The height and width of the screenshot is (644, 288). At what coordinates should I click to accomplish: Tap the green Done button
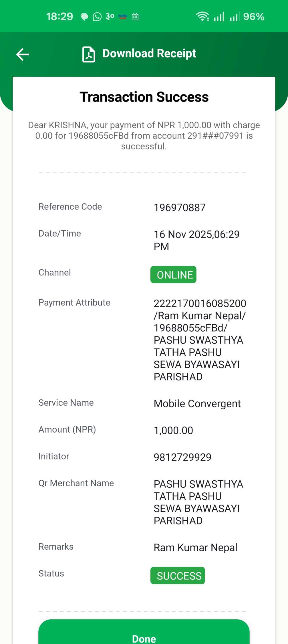[144, 632]
